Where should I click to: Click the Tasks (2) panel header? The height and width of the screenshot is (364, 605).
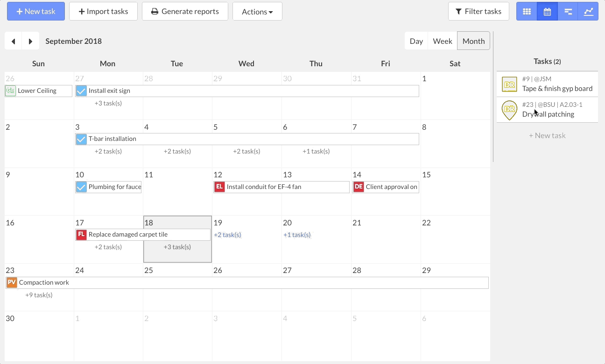547,62
